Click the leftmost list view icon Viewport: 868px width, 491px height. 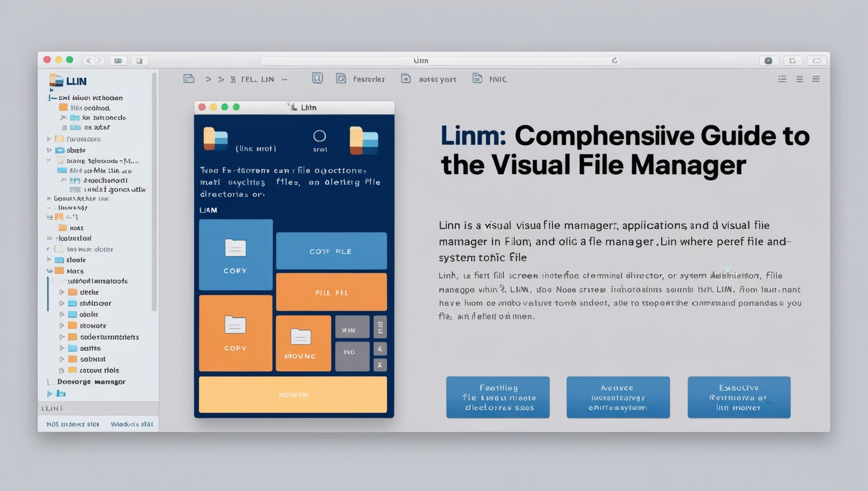[782, 78]
